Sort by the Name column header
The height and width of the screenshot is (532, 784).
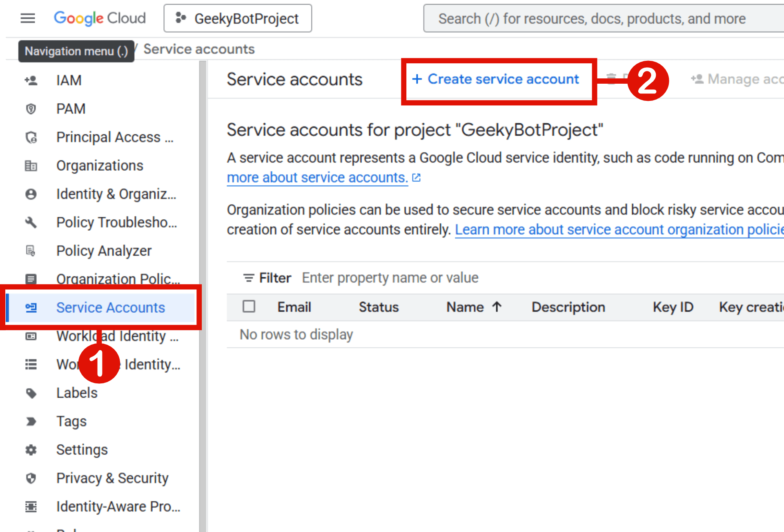465,307
